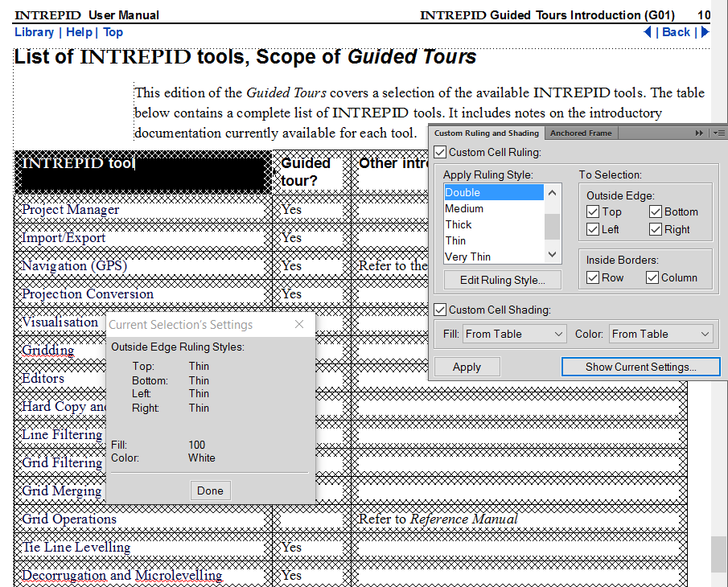The image size is (728, 587).
Task: Open the Fill dropdown
Action: tap(515, 334)
